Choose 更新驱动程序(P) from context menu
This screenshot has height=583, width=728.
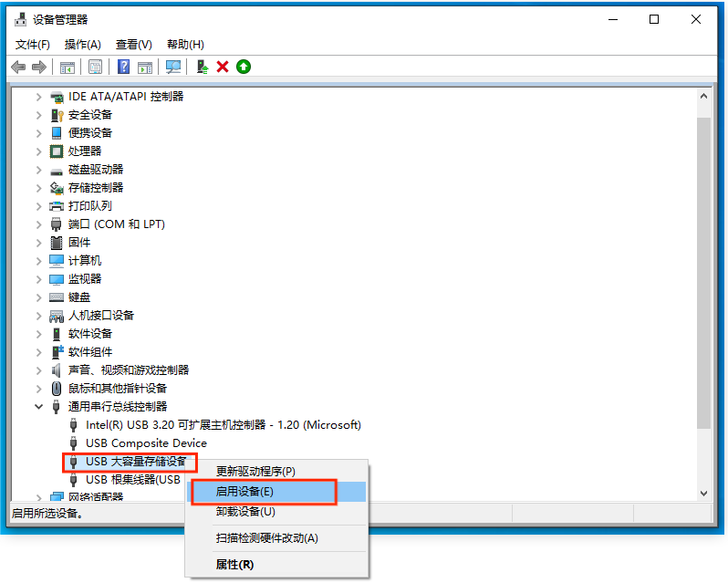tap(276, 472)
